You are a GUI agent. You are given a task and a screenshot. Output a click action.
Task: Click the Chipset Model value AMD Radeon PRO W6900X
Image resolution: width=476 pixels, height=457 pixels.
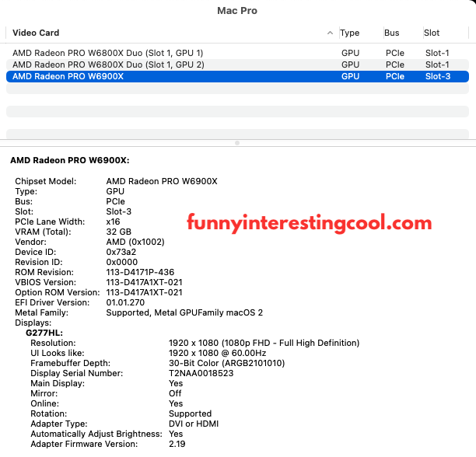162,181
